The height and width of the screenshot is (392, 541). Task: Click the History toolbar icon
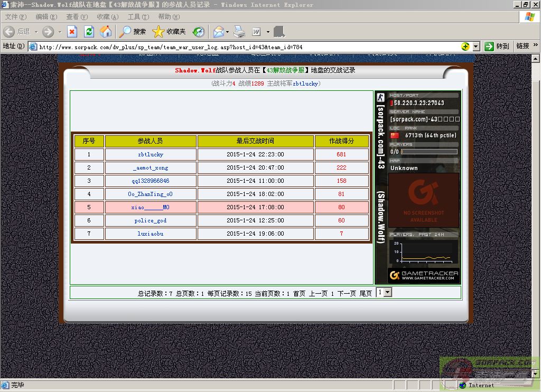(199, 32)
